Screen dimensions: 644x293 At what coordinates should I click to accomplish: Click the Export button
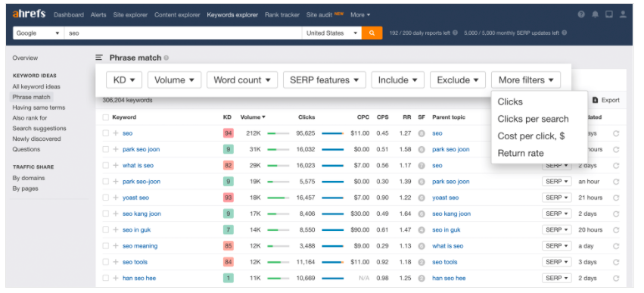[606, 100]
